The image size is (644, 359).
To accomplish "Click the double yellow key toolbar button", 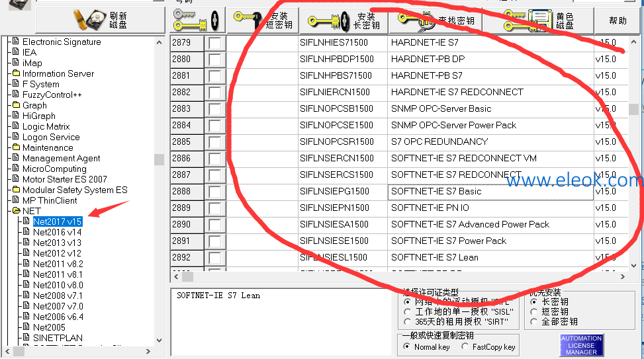I will point(197,20).
